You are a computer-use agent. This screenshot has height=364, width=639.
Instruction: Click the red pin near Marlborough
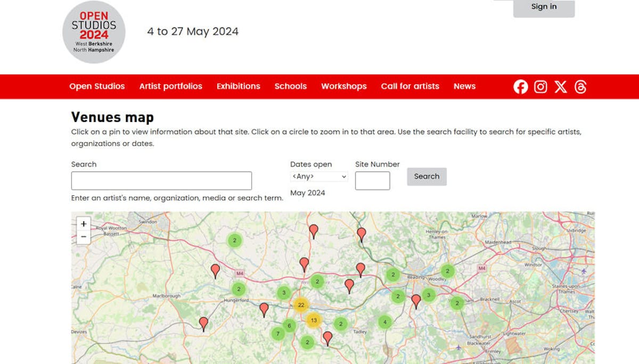[x=215, y=270]
